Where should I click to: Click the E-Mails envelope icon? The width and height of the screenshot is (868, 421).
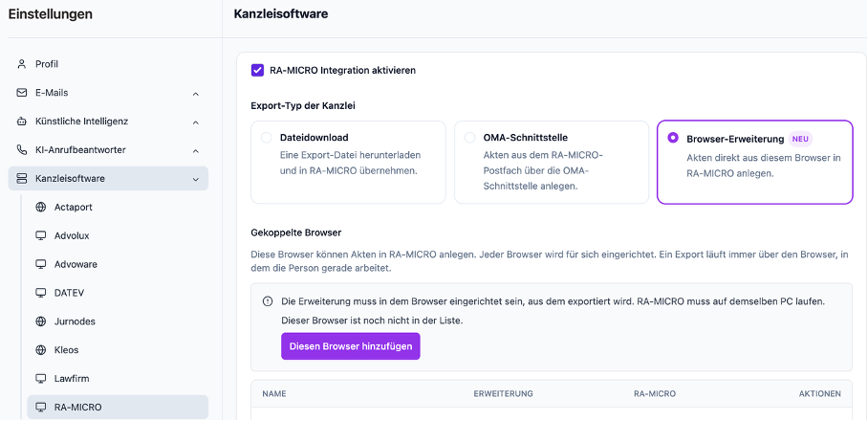(x=22, y=93)
